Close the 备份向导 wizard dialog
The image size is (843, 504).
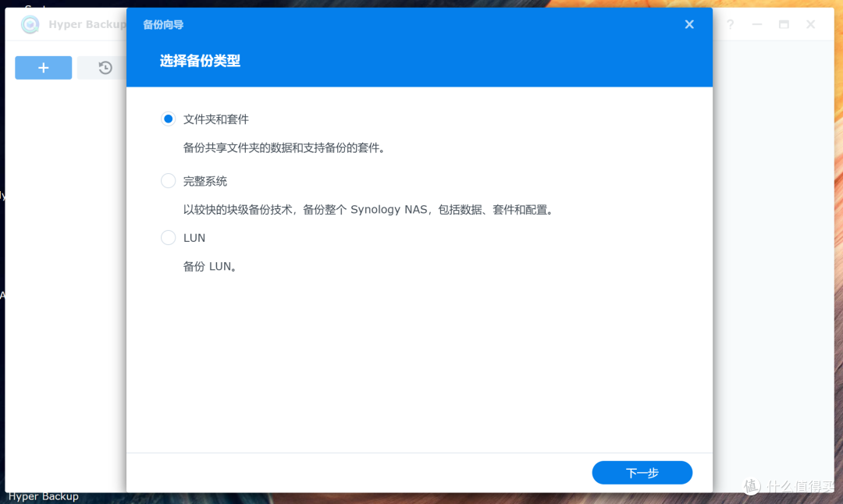(689, 24)
